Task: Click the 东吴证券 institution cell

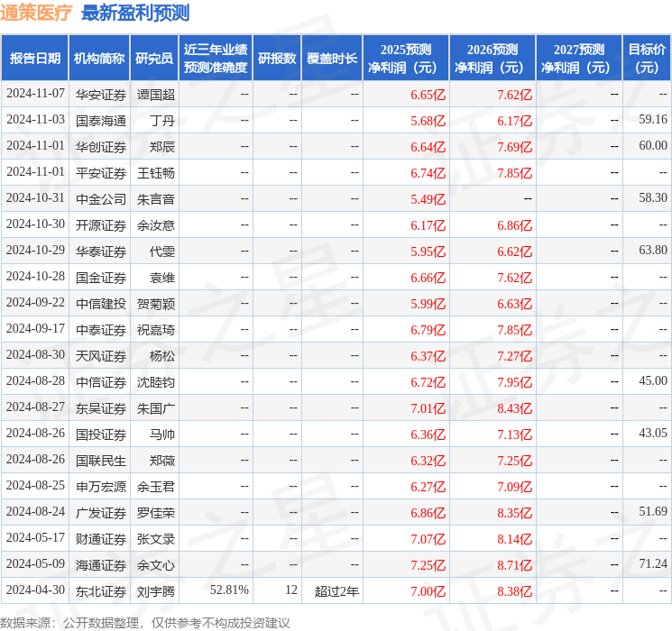Action: coord(101,407)
